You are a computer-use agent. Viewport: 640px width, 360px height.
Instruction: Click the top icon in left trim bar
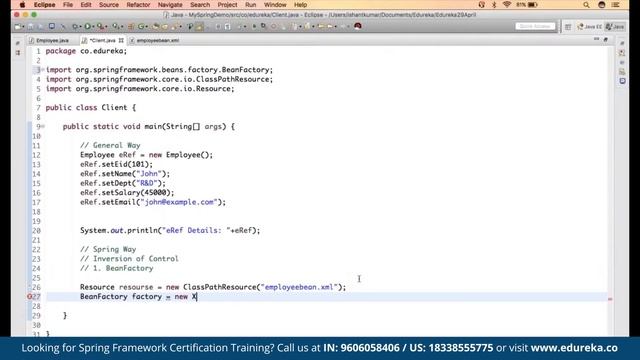click(18, 43)
